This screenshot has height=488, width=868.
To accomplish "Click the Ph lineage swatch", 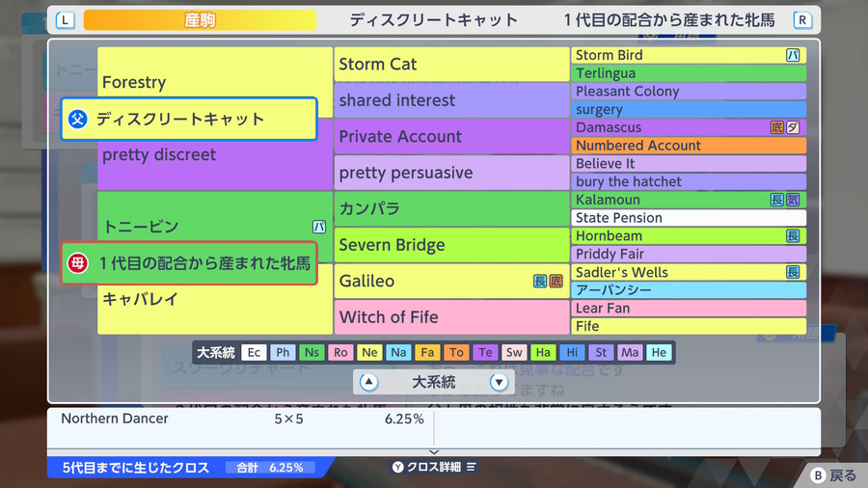I will point(283,352).
